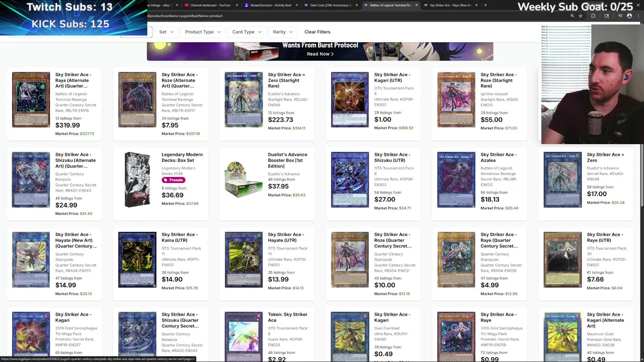Expand the Rarity filter dropdown
Viewport: 644px width, 362px height.
coord(282,32)
